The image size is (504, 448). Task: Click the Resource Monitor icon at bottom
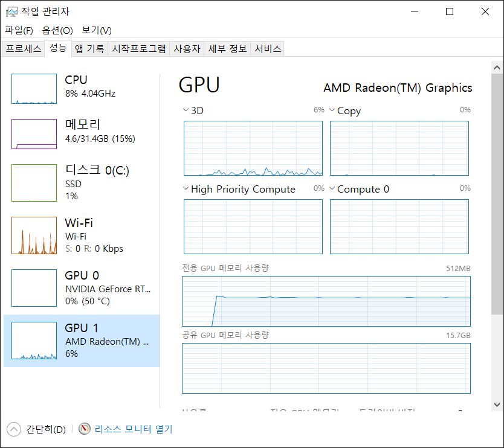click(85, 429)
